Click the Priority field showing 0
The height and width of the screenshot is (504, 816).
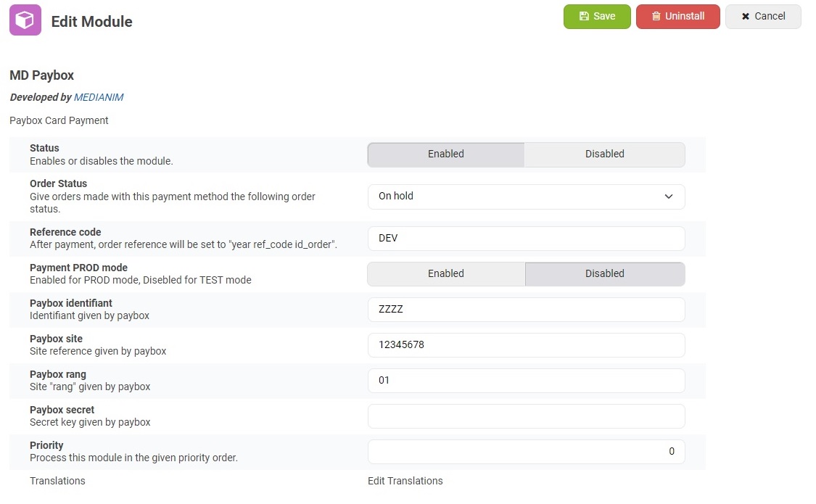526,452
